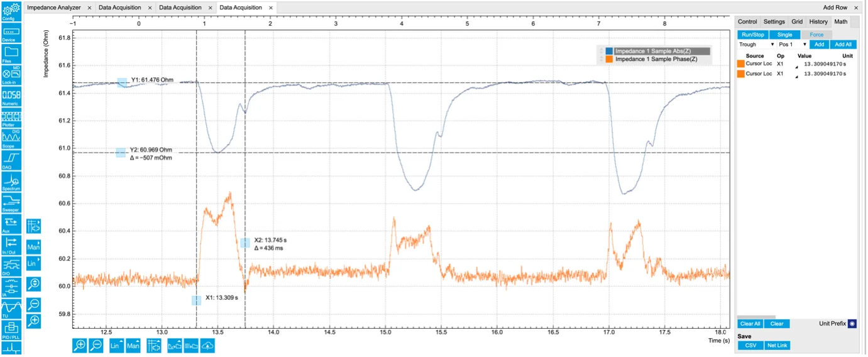The width and height of the screenshot is (868, 357).
Task: Open the DIO sidebar tool
Action: (11, 266)
